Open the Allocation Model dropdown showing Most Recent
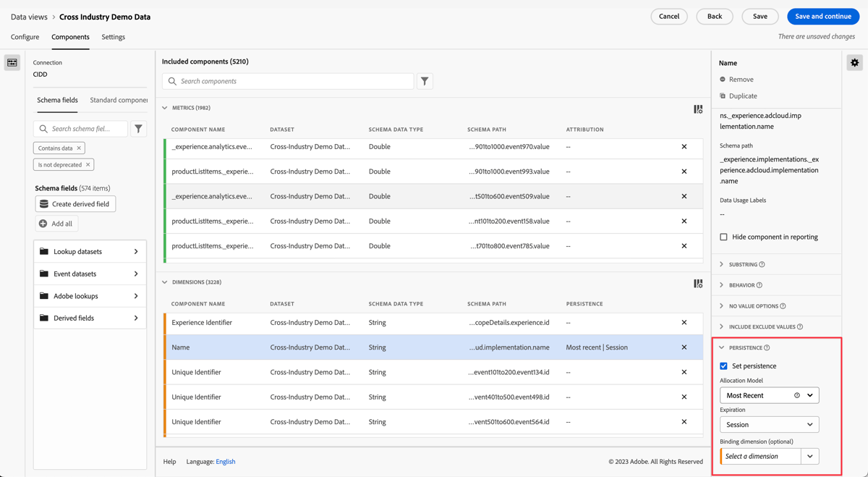 (x=769, y=394)
